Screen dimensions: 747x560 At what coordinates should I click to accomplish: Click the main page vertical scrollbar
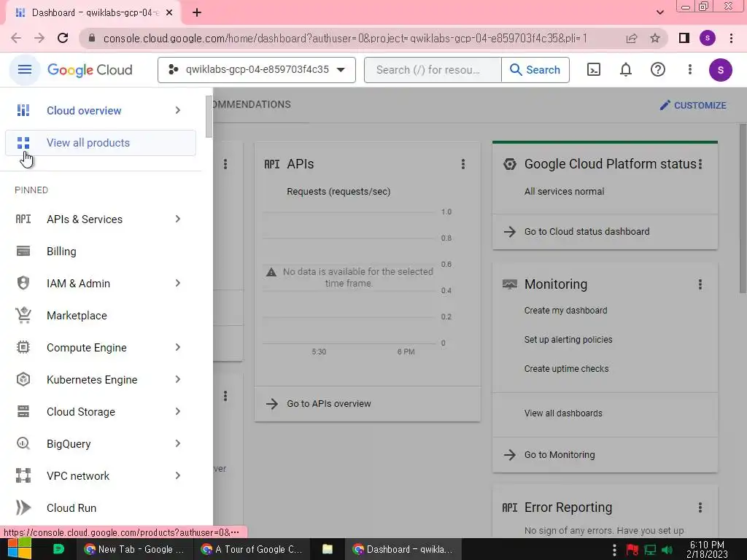[x=742, y=209]
